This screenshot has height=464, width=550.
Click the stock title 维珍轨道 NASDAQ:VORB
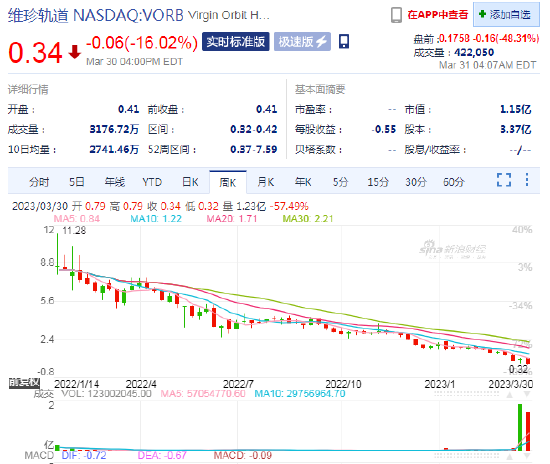96,15
